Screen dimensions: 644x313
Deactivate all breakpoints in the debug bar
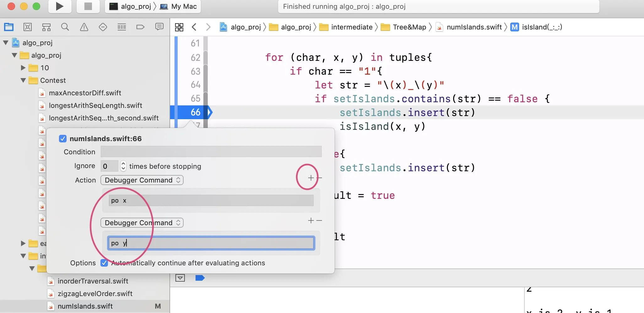point(200,278)
